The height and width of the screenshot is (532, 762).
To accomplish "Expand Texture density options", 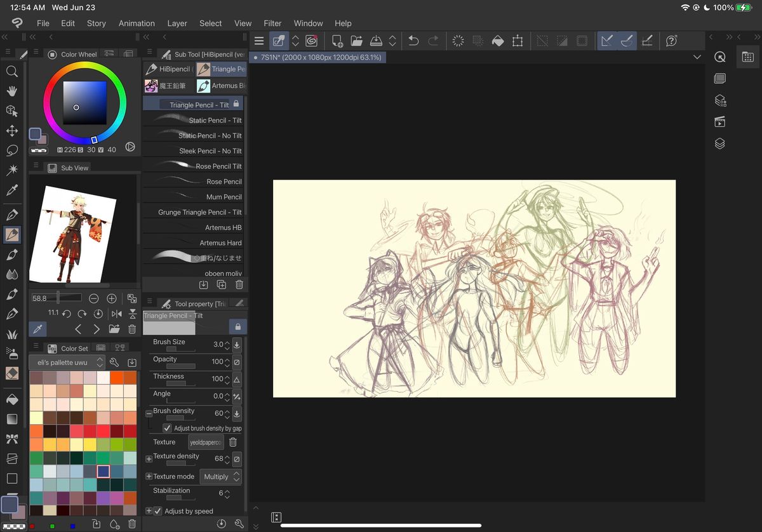I will point(149,458).
